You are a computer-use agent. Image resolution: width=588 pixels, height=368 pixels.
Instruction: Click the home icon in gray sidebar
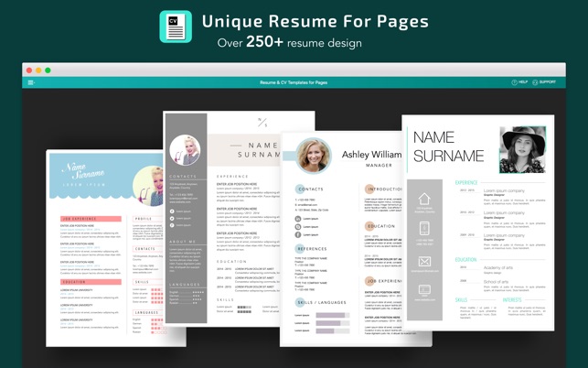click(424, 199)
